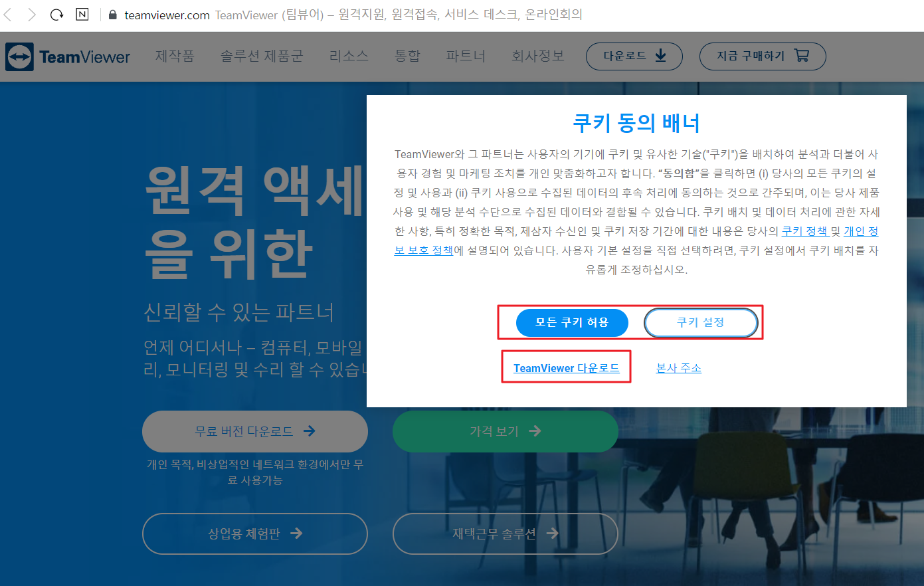The image size is (924, 586).
Task: Click the 다운로드 header button
Action: click(x=634, y=56)
